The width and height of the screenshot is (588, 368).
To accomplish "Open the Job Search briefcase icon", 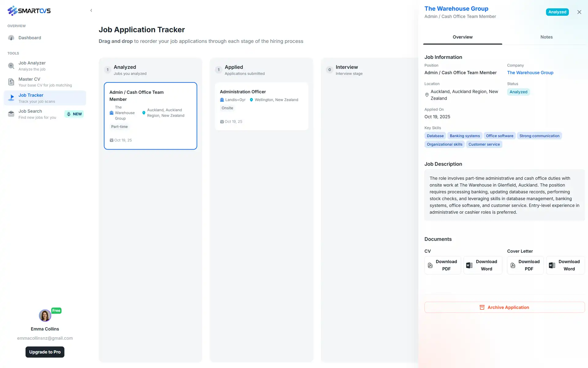I will (x=11, y=114).
